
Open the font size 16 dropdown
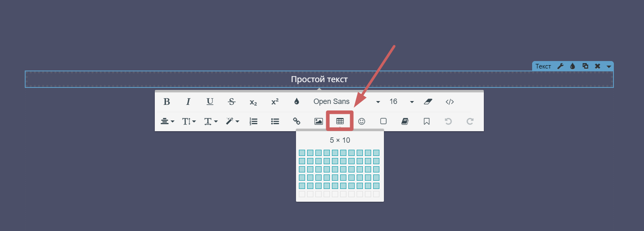(401, 102)
